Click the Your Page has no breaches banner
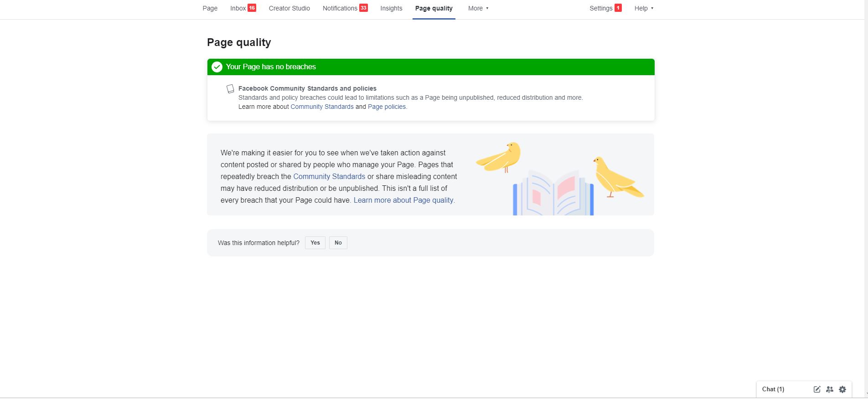This screenshot has width=868, height=399. pos(431,67)
